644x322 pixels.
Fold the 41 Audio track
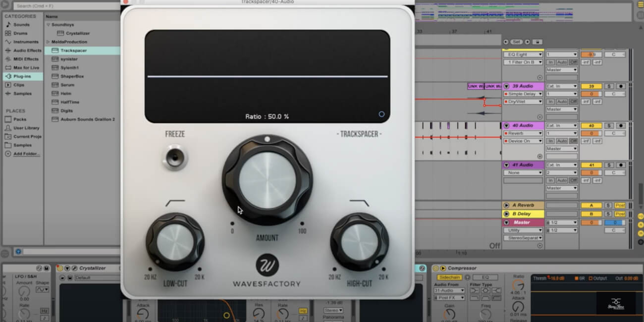coord(507,165)
